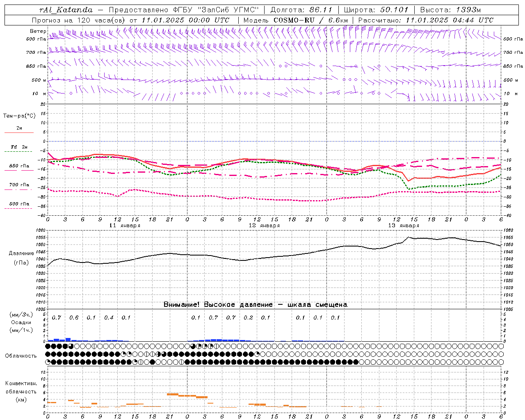Click the '12 января' date label
This screenshot has width=525, height=420.
tap(264, 226)
